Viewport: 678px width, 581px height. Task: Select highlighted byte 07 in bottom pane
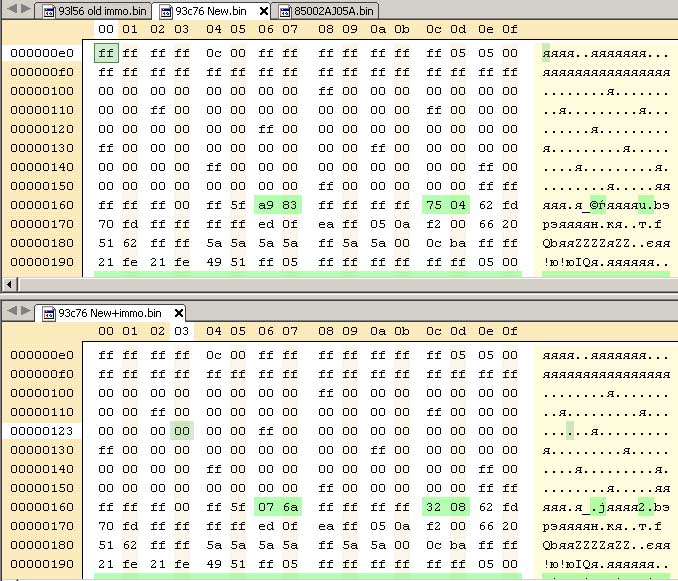(x=266, y=506)
